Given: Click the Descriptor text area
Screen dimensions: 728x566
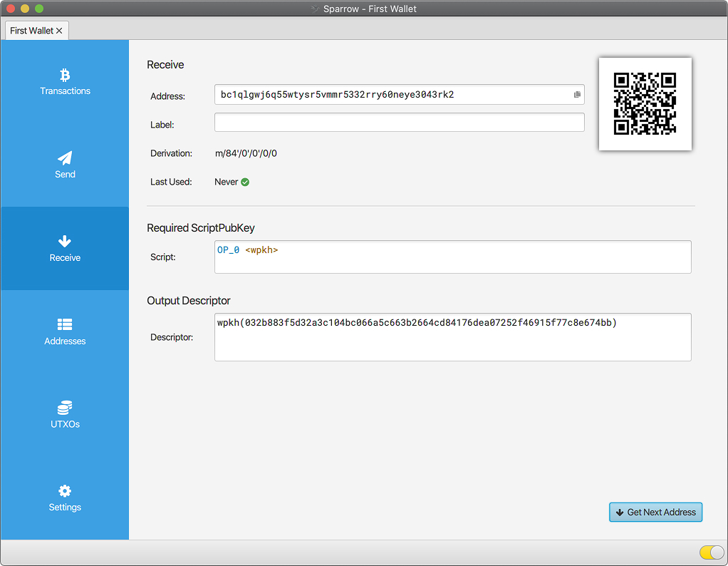Looking at the screenshot, I should point(452,337).
